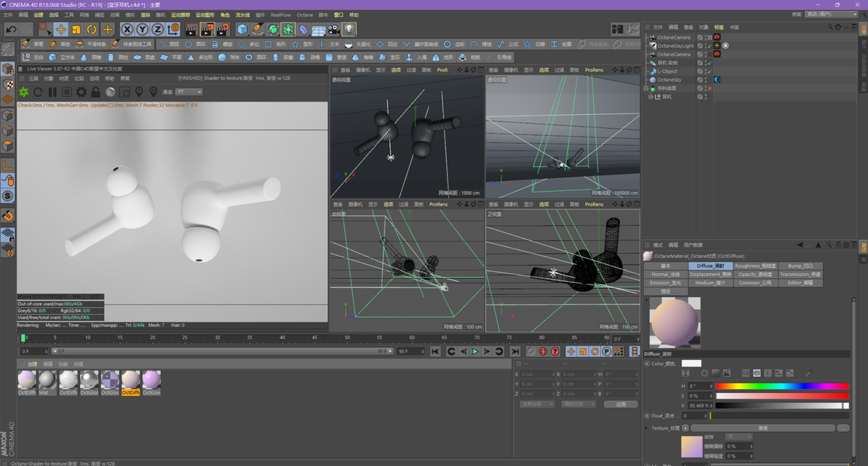
Task: Pause the Live Viewer render
Action: click(53, 92)
